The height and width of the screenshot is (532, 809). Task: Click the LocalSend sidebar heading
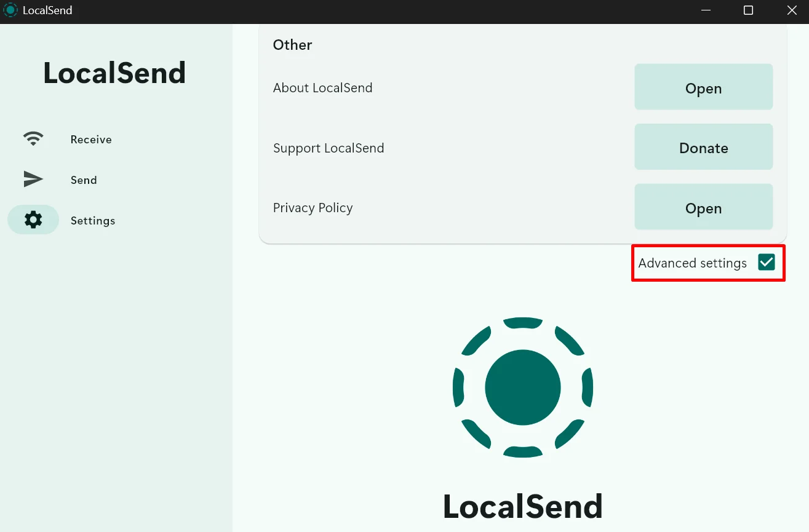pyautogui.click(x=114, y=73)
